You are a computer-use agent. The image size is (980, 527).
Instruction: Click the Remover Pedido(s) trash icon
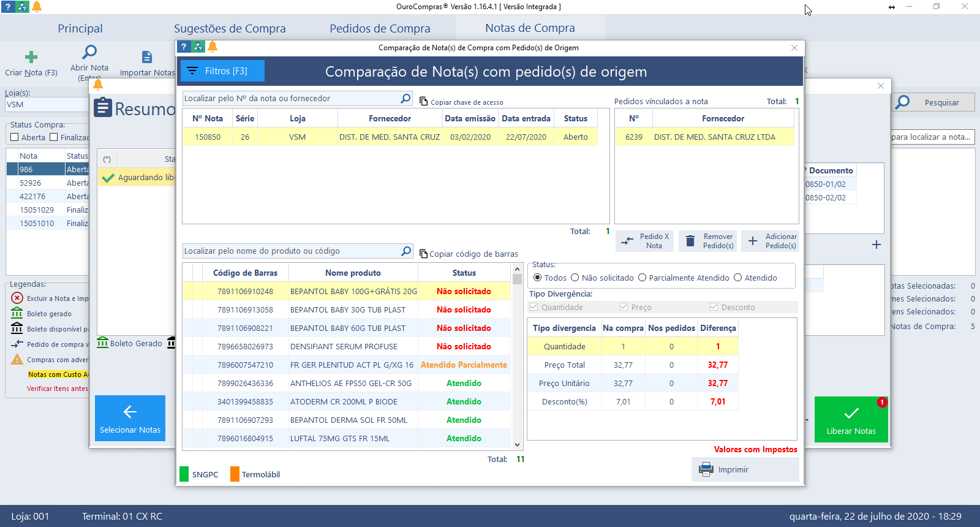tap(690, 241)
